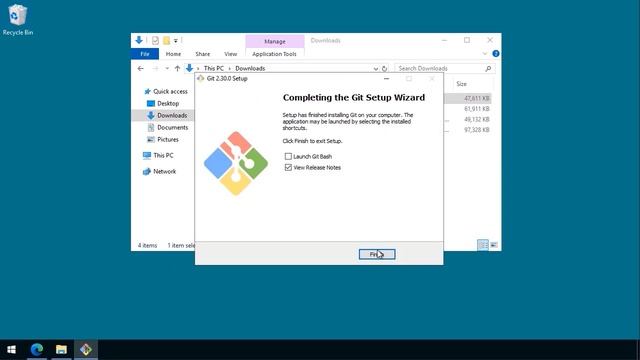Uncheck the View Release Notes checkbox
Viewport: 640px width, 360px height.
[x=288, y=167]
